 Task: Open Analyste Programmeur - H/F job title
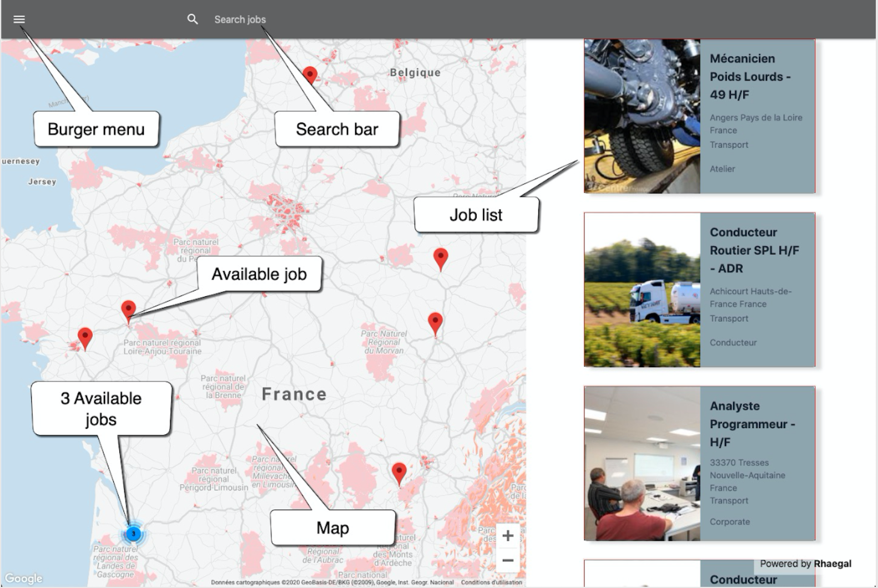point(752,424)
